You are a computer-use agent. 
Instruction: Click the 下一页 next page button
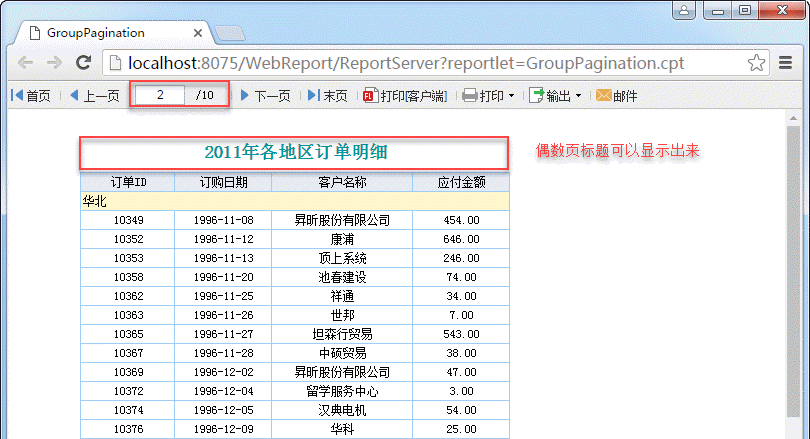[x=266, y=96]
